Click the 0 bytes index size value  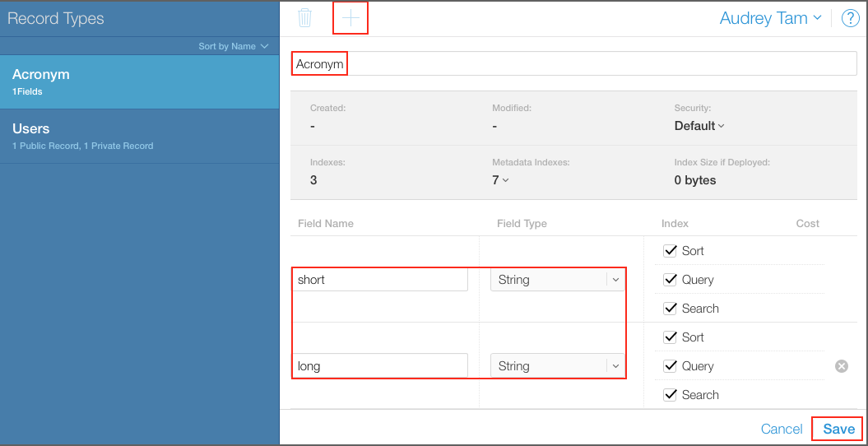click(694, 180)
